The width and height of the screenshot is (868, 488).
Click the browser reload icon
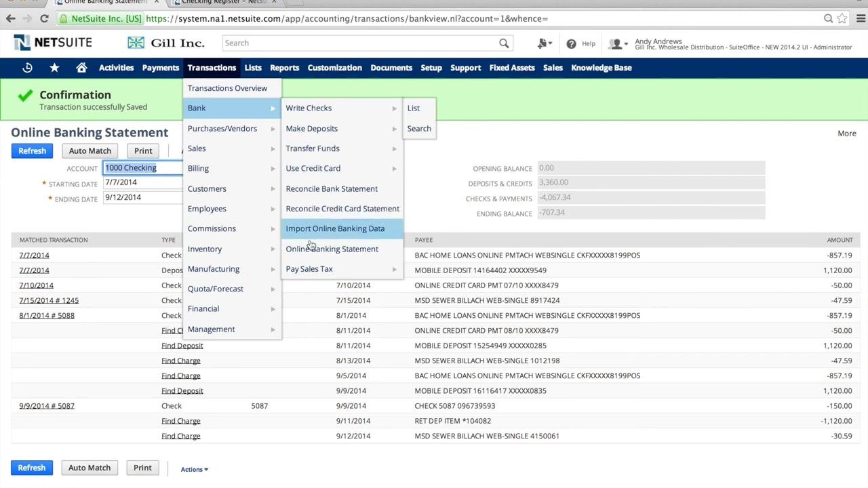coord(45,19)
